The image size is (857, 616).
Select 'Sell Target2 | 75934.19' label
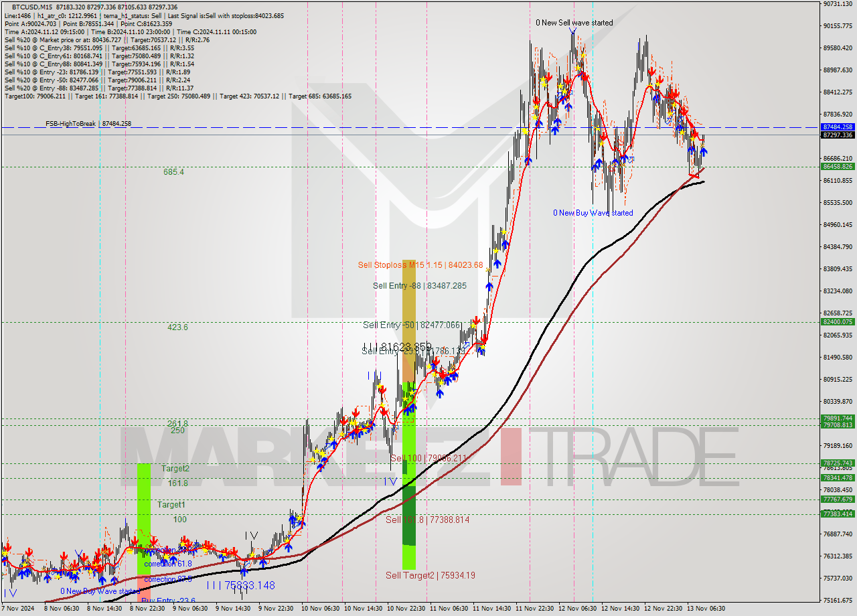431,575
